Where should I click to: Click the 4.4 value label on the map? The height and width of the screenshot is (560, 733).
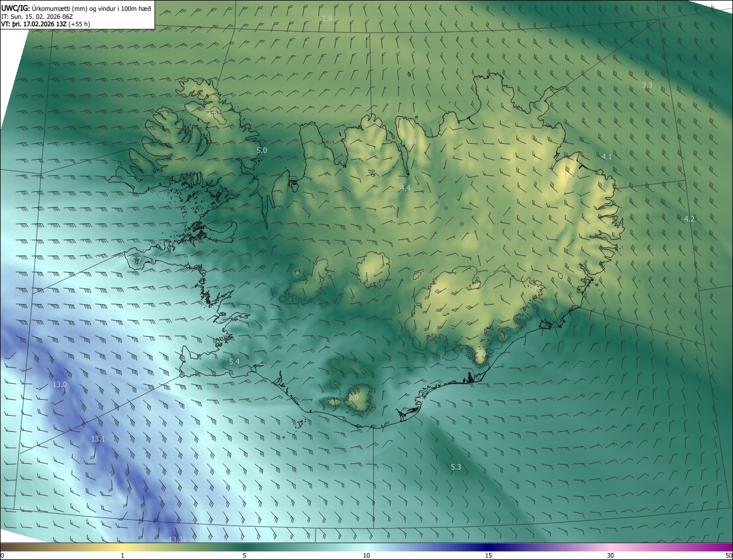[x=405, y=188]
